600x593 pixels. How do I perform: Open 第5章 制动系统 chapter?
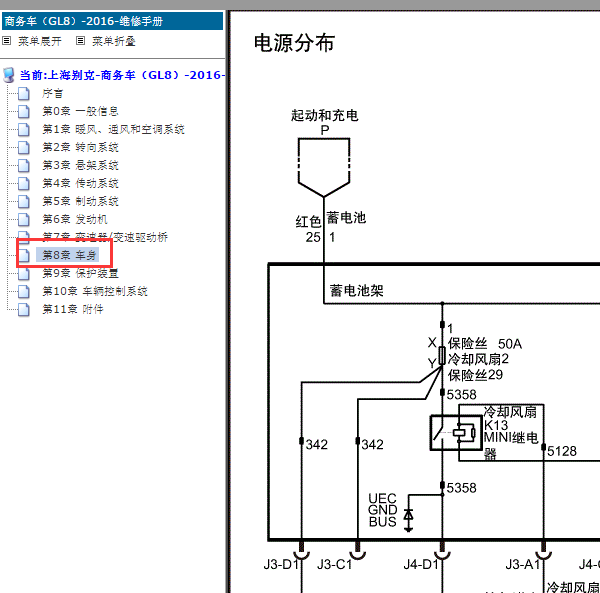(x=80, y=201)
